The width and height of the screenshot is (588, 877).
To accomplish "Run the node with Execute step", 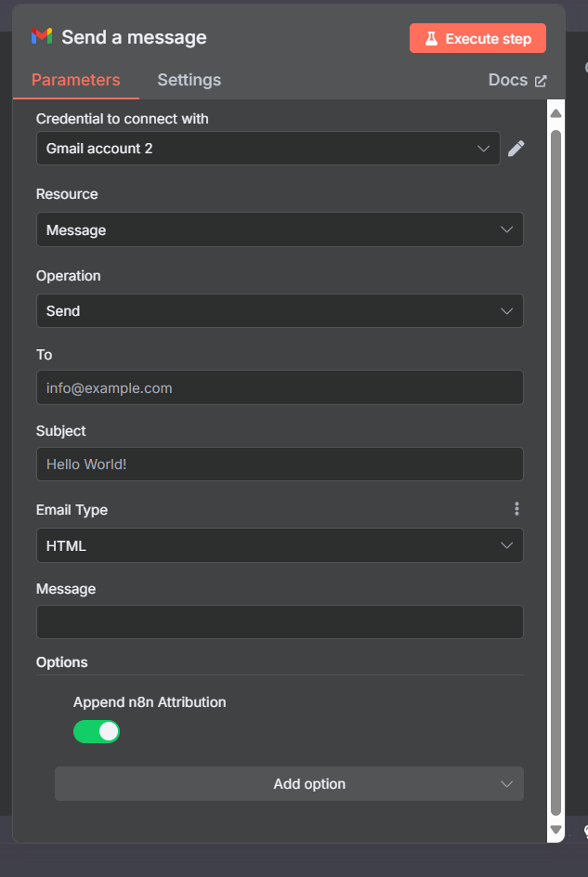I will (477, 38).
